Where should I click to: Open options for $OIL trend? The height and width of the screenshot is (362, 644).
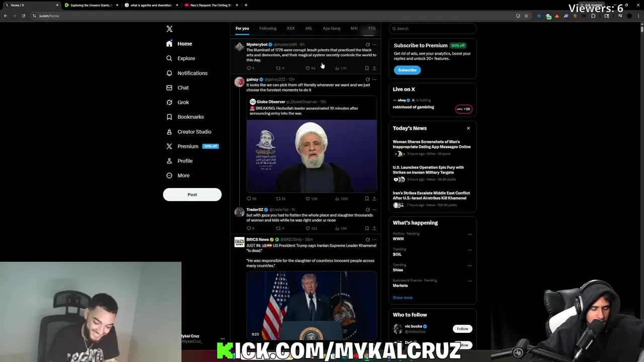coord(470,249)
